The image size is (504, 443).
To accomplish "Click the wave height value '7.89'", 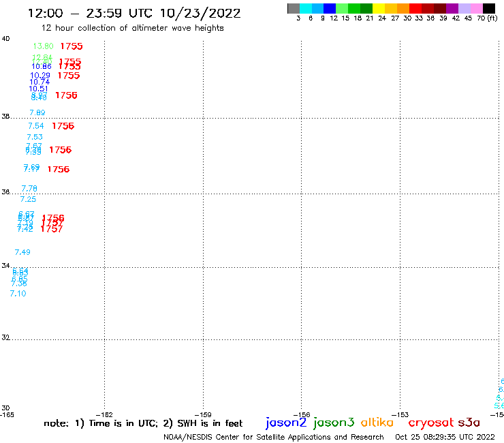I will point(37,112).
